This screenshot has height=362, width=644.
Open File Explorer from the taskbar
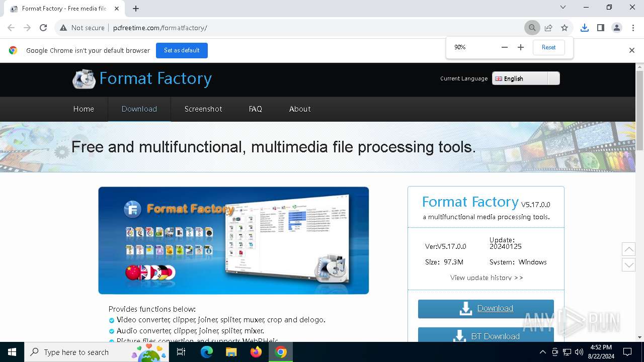pyautogui.click(x=231, y=352)
